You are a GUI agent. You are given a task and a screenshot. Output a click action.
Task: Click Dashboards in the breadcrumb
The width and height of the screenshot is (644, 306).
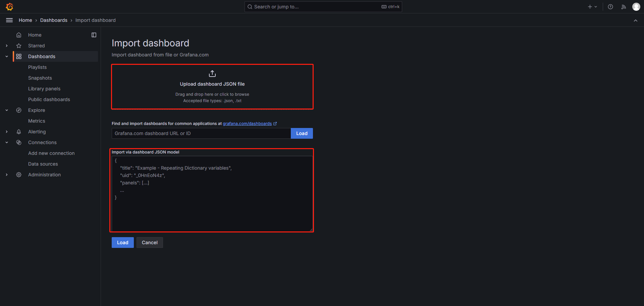[x=54, y=20]
